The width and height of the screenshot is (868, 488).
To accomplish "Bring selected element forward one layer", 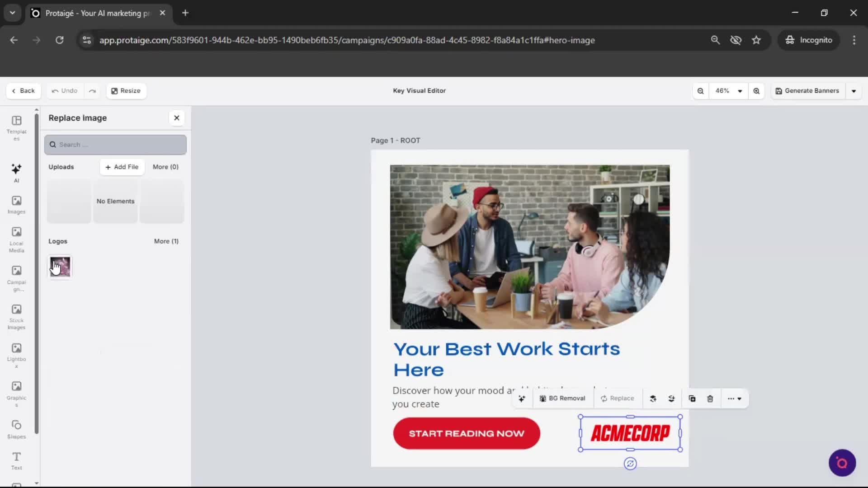I will click(653, 399).
